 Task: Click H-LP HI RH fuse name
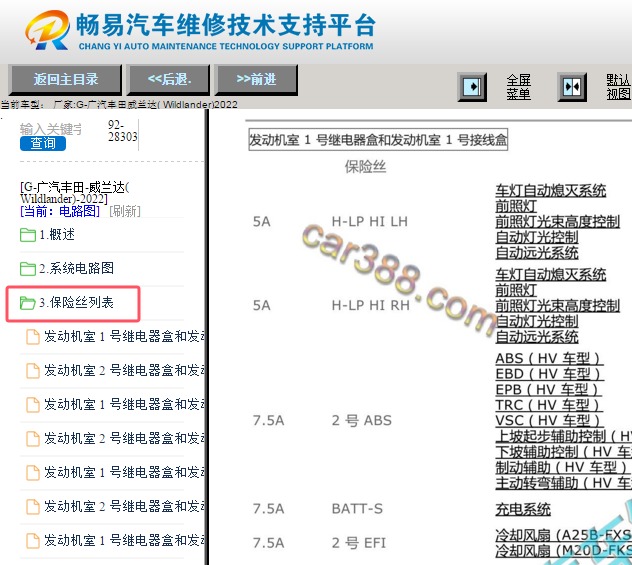370,305
